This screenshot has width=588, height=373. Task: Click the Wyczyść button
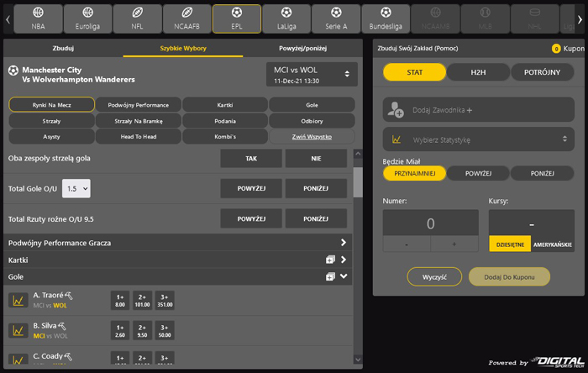434,276
